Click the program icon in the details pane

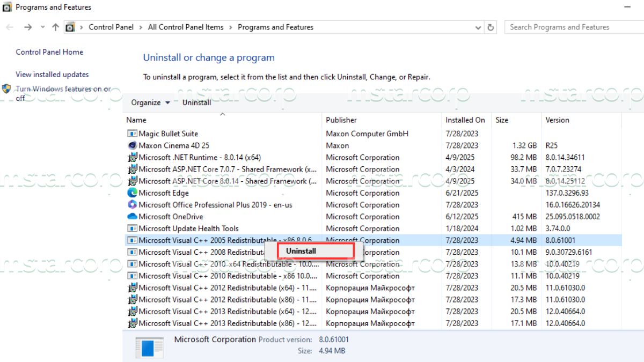[x=149, y=347]
